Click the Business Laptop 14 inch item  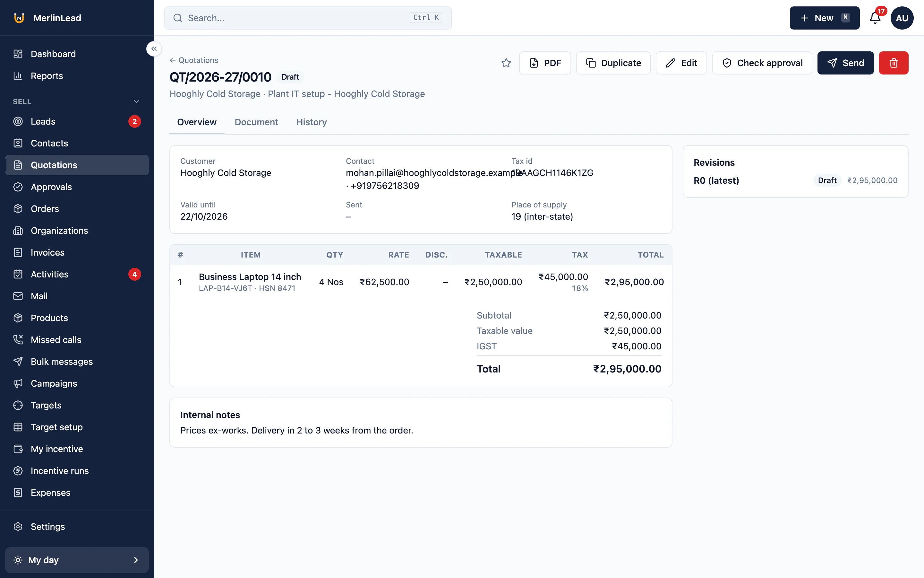pos(250,277)
